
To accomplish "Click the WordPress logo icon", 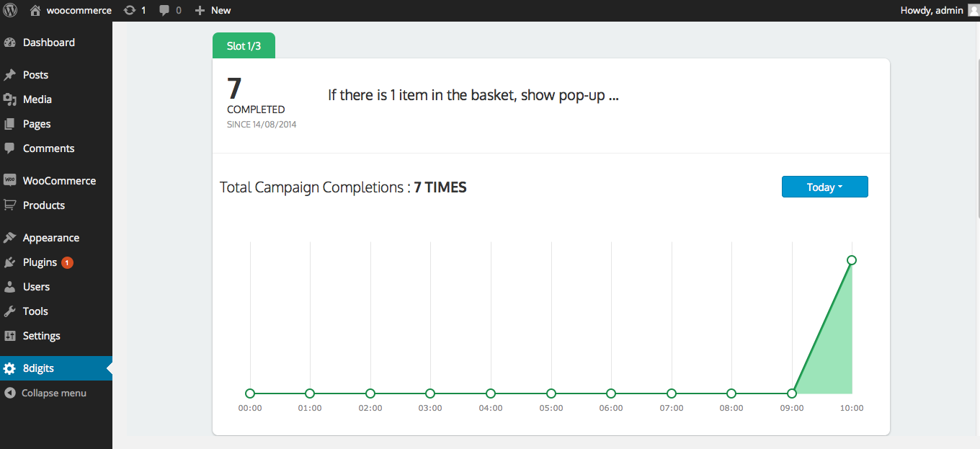I will click(x=10, y=10).
